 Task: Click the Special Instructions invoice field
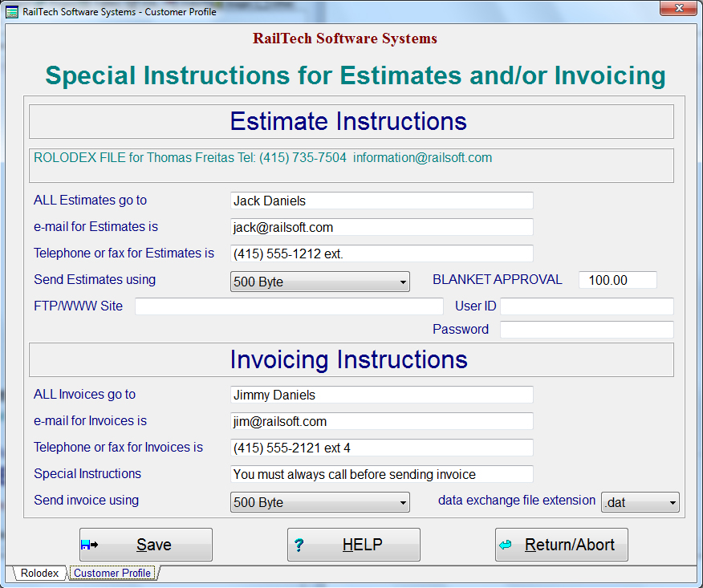(x=381, y=474)
